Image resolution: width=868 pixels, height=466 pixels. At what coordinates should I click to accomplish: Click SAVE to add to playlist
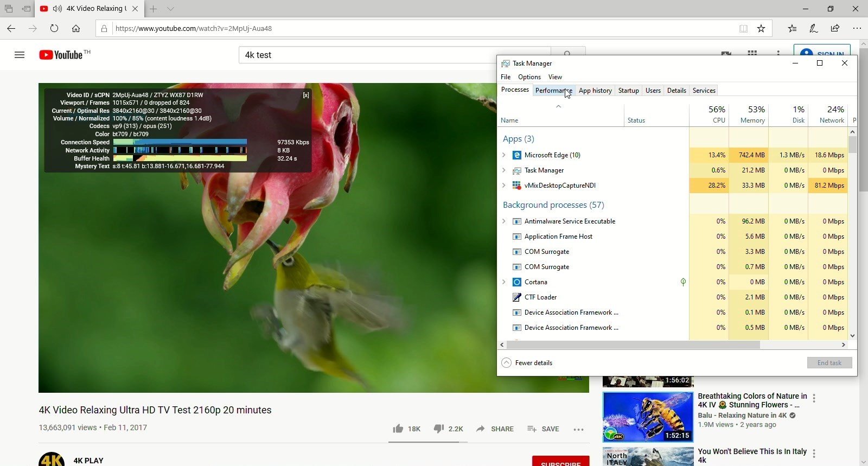coord(543,429)
